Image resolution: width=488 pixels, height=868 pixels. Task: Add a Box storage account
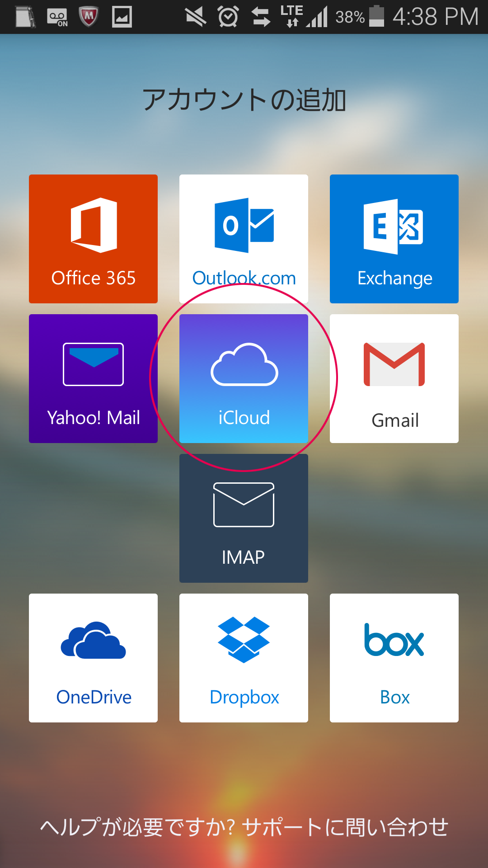pyautogui.click(x=394, y=658)
